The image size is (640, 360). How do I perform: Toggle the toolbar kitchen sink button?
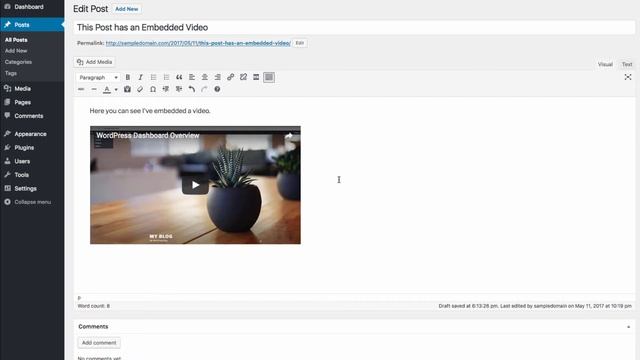coord(269,77)
